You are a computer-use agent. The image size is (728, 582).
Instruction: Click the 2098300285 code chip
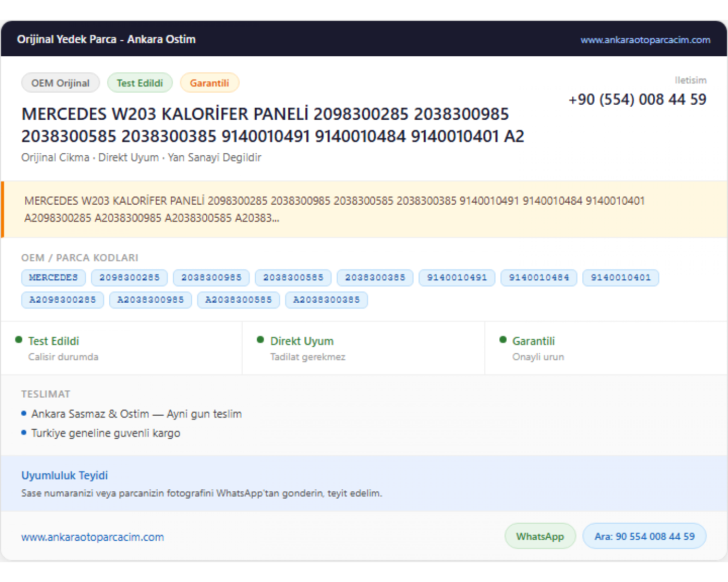pos(130,277)
